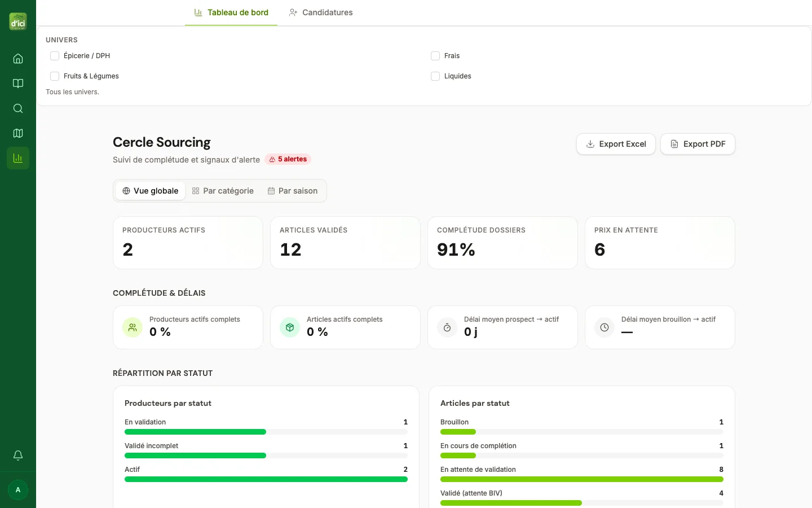Click the Brouillon articles progress bar

(x=582, y=432)
